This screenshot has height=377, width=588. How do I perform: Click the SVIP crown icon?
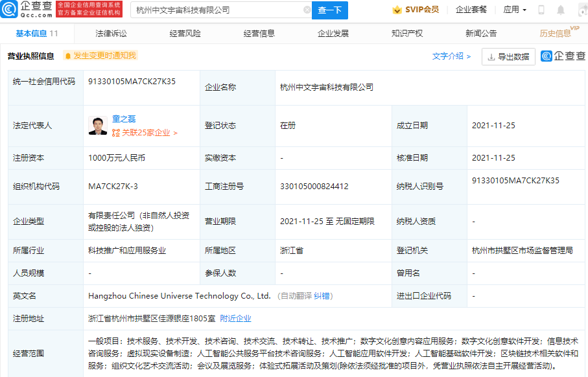tap(397, 10)
